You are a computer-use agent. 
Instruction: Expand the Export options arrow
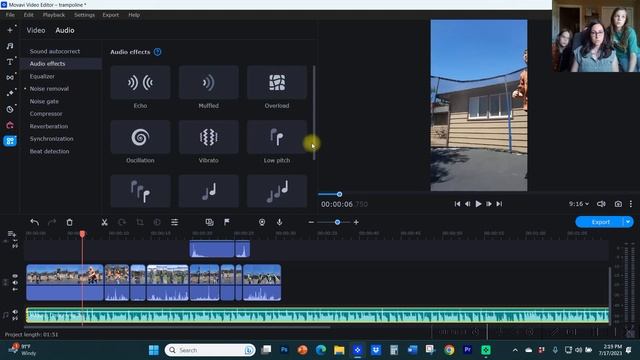click(x=628, y=222)
